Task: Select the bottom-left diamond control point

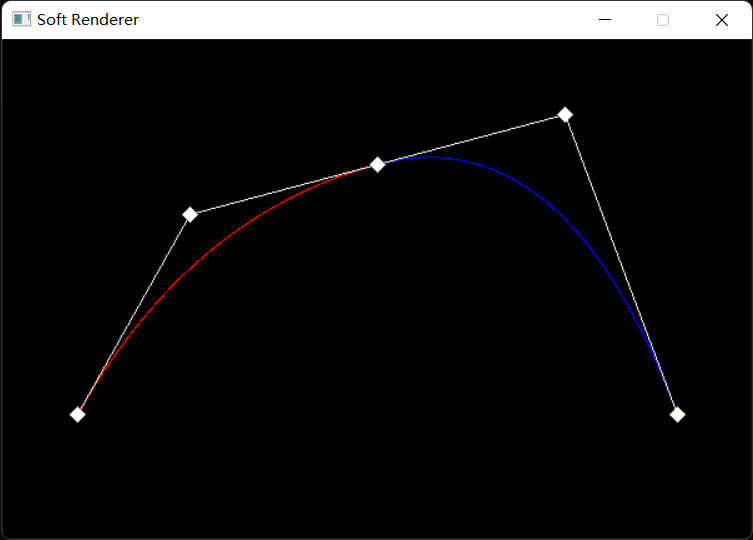Action: 77,414
